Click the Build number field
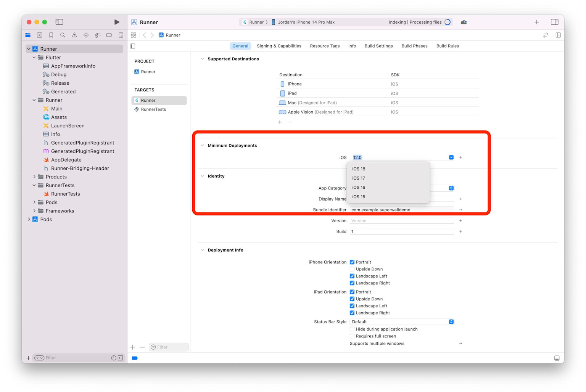 [x=402, y=231]
